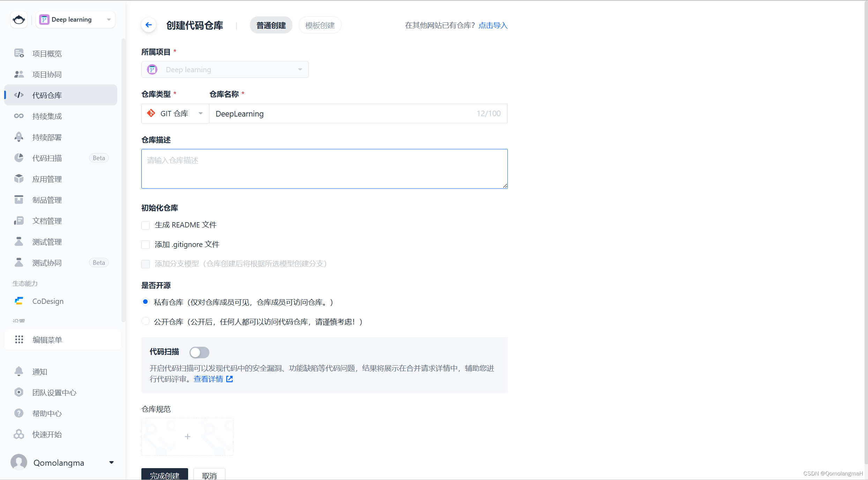Image resolution: width=868 pixels, height=480 pixels.
Task: Select the 公开仓库 radio button
Action: 146,321
